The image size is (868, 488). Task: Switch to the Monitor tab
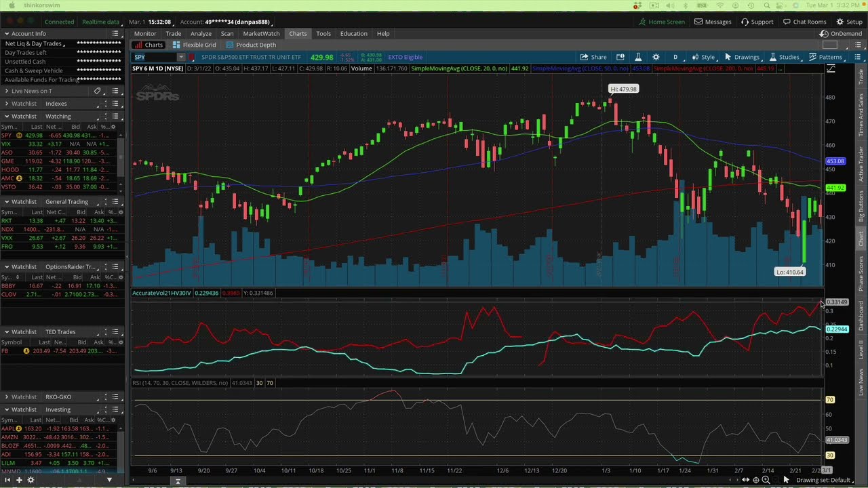coord(145,33)
